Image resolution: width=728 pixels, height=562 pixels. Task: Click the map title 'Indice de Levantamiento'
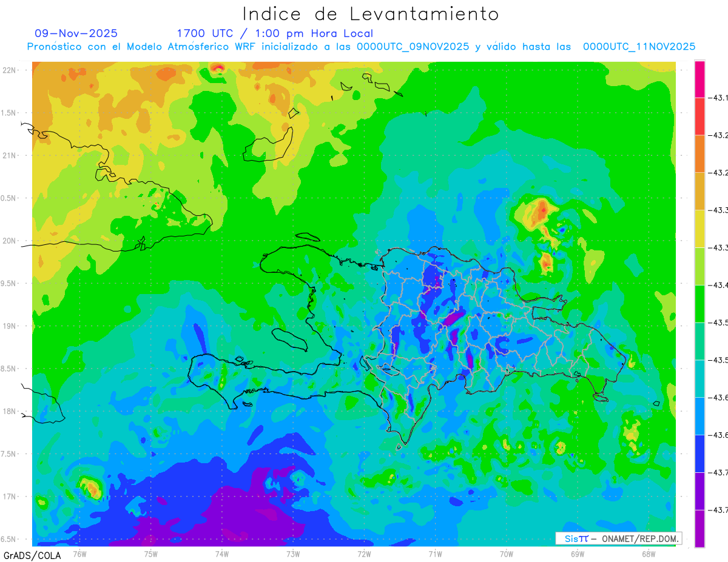click(371, 13)
